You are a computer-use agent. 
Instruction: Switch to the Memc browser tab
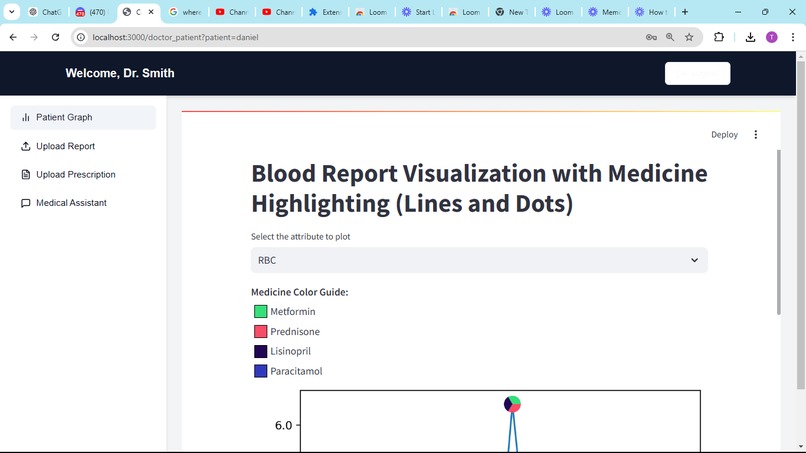click(605, 12)
